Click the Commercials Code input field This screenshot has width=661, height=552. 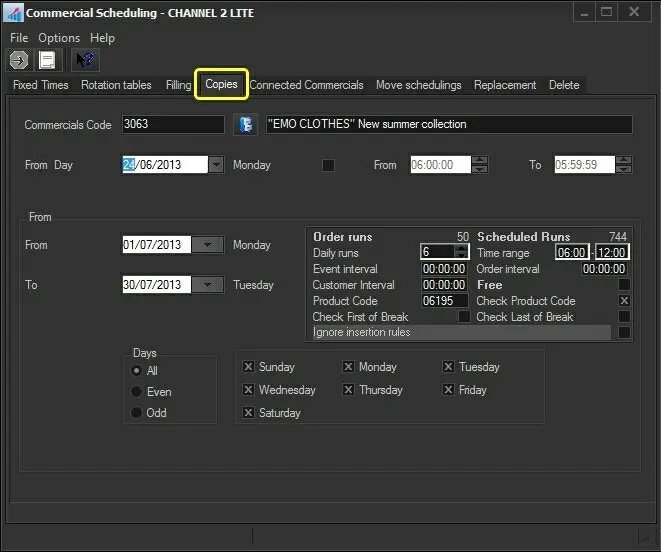click(x=173, y=125)
